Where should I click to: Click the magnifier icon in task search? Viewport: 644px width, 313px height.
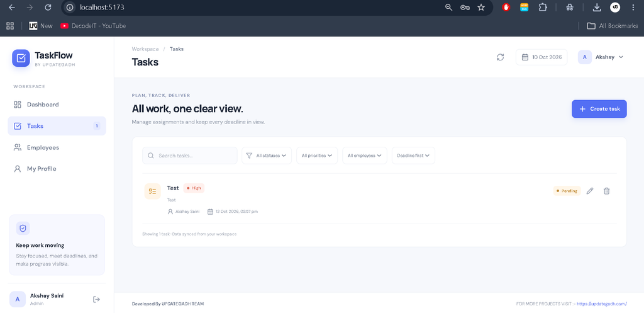[x=151, y=156]
